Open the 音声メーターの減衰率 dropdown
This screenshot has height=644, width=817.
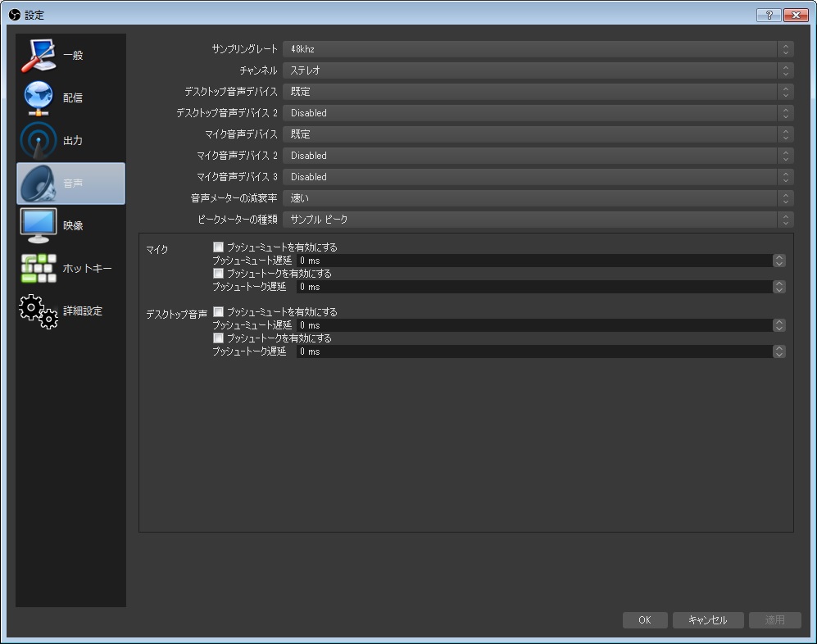pyautogui.click(x=538, y=198)
